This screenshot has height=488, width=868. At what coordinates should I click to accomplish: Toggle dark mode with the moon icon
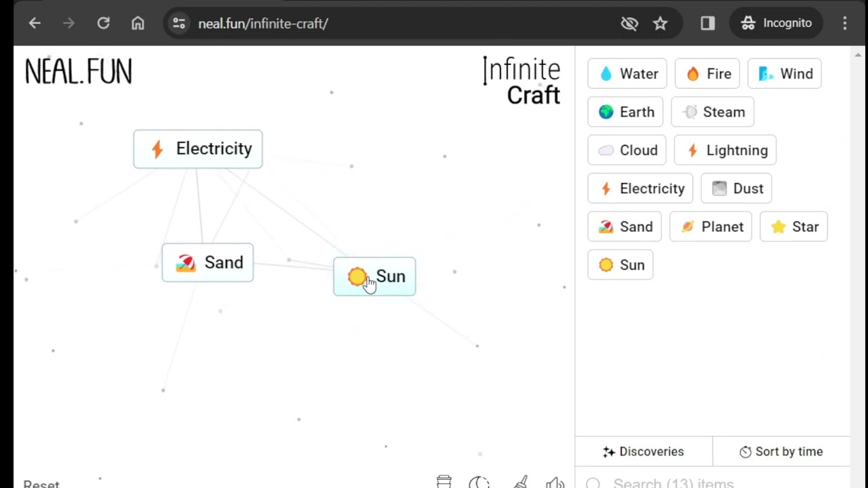(x=479, y=481)
